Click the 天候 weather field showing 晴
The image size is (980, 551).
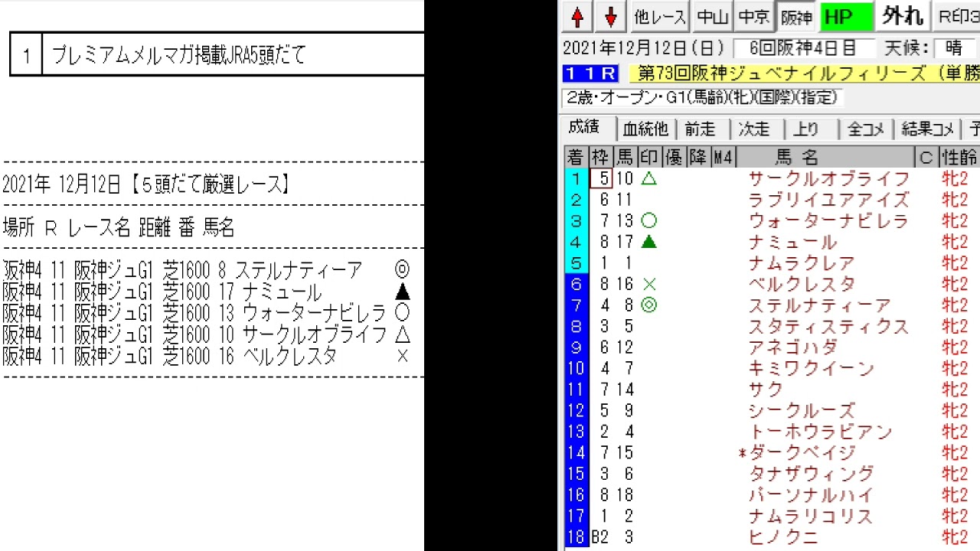(x=954, y=48)
